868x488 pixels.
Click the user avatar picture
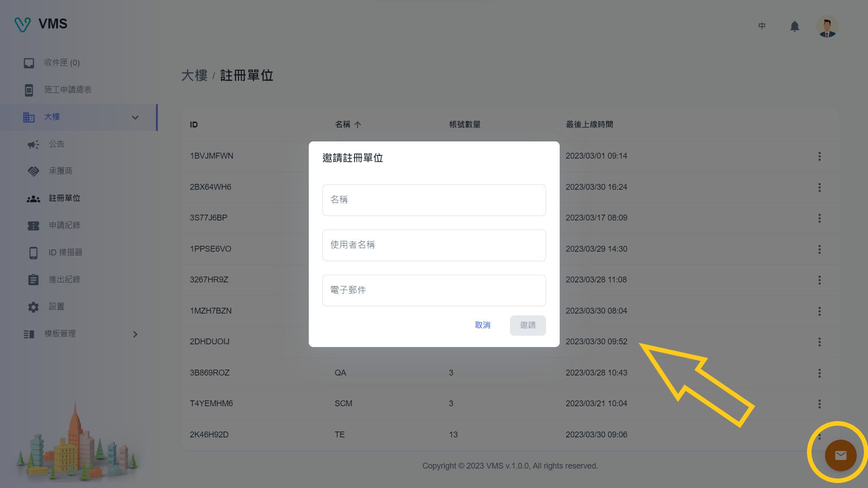827,27
